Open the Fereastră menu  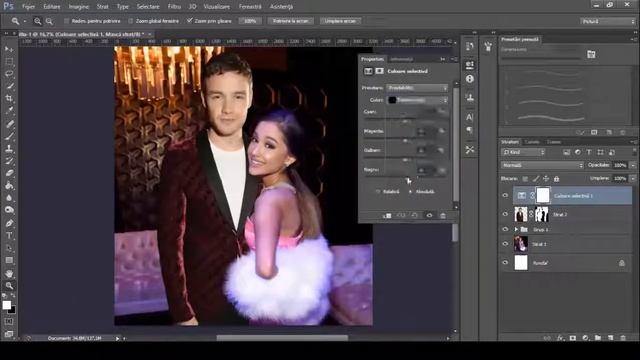pyautogui.click(x=250, y=7)
